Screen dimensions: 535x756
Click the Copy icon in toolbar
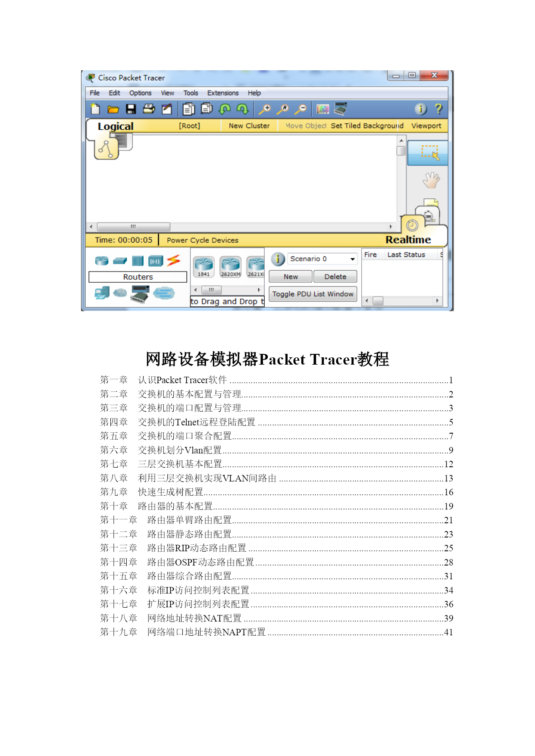188,109
